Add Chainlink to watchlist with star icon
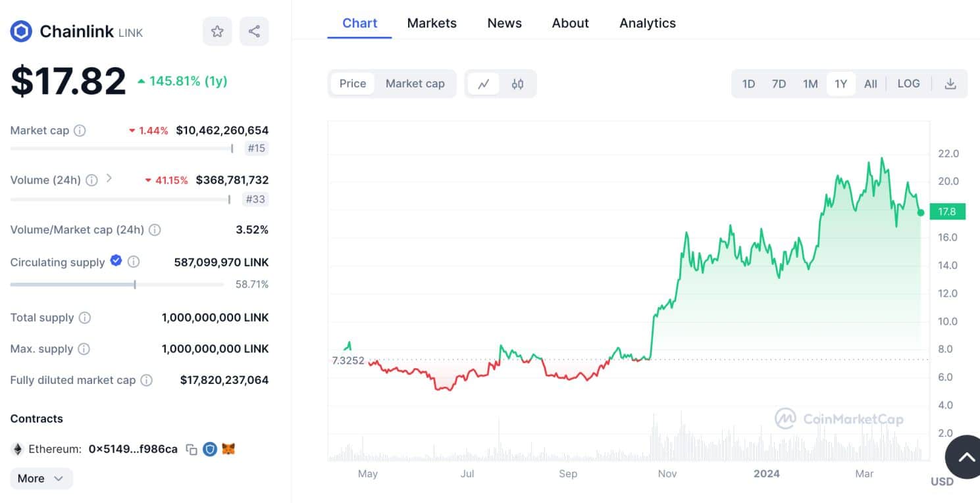This screenshot has height=503, width=980. point(217,31)
